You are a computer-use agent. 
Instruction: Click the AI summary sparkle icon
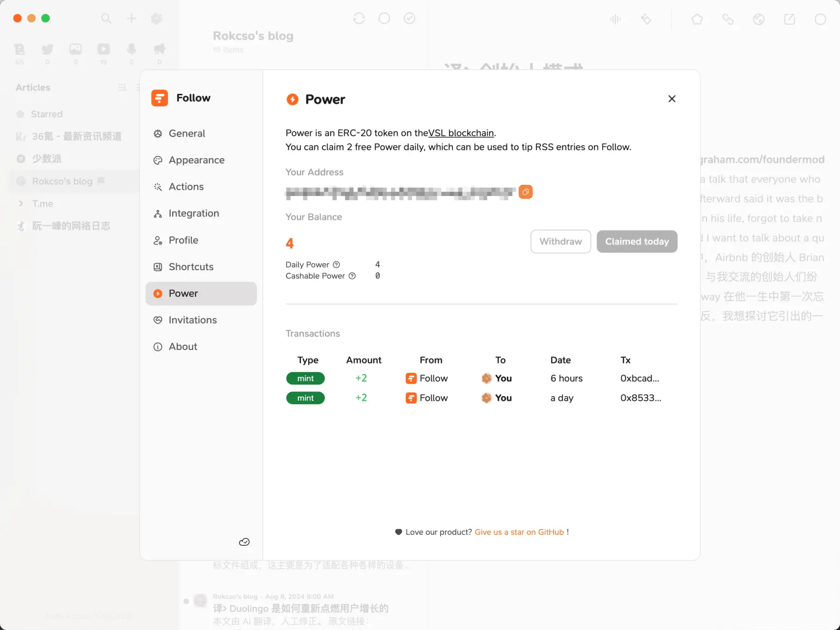[x=646, y=19]
